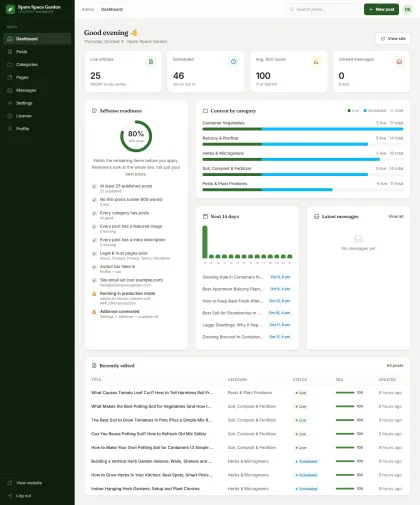Viewport: 420px width, 505px height.
Task: Click the Container Vegetables progress bar
Action: (303, 129)
